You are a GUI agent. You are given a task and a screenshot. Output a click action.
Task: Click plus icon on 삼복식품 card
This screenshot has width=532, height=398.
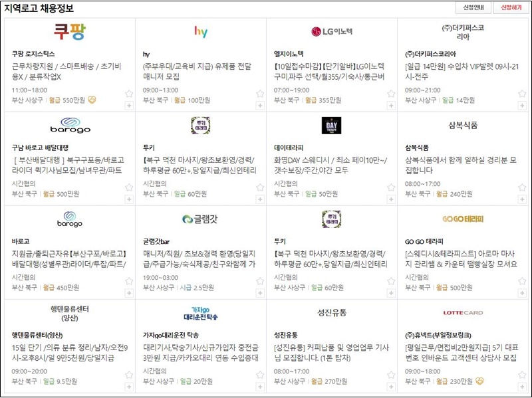522,199
